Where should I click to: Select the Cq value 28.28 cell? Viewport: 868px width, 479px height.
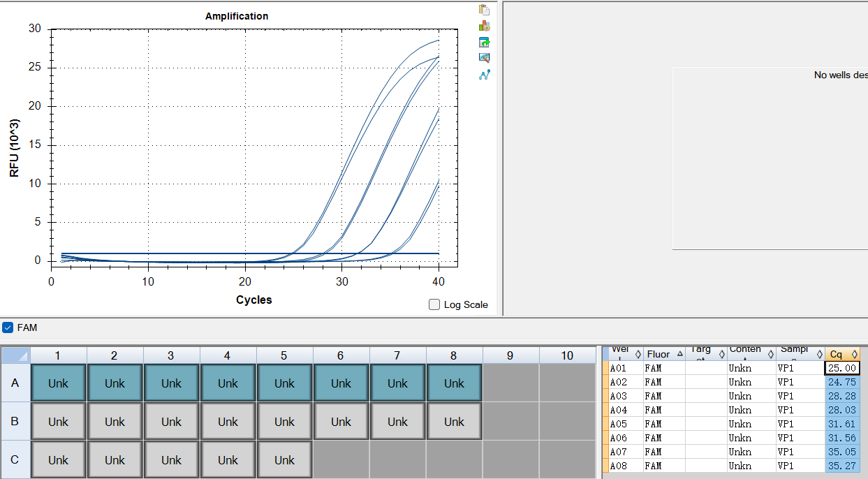coord(842,396)
